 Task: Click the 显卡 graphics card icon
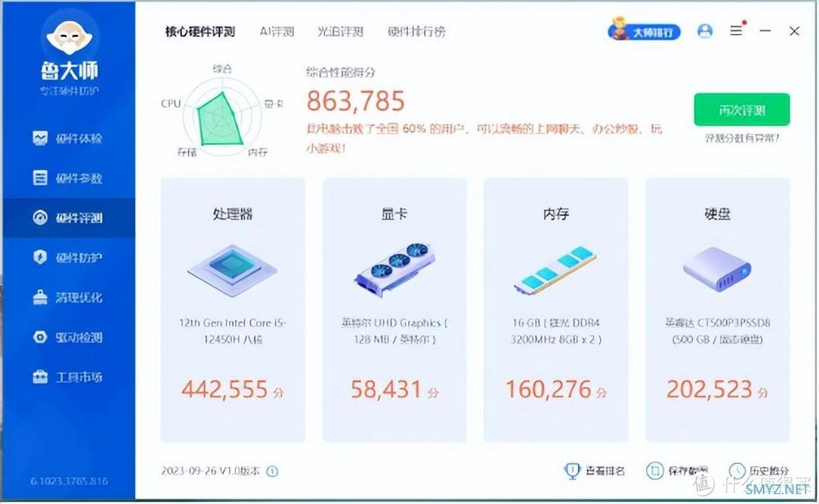tap(394, 271)
